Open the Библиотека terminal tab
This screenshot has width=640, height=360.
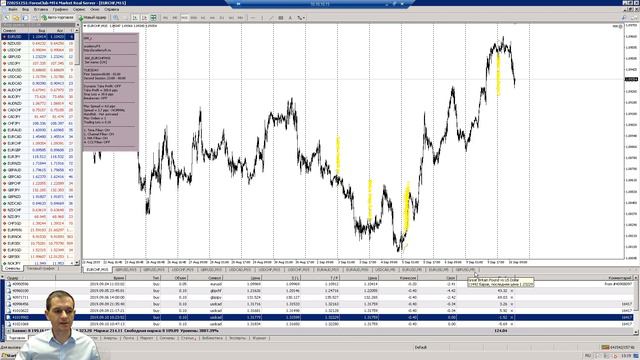click(212, 338)
